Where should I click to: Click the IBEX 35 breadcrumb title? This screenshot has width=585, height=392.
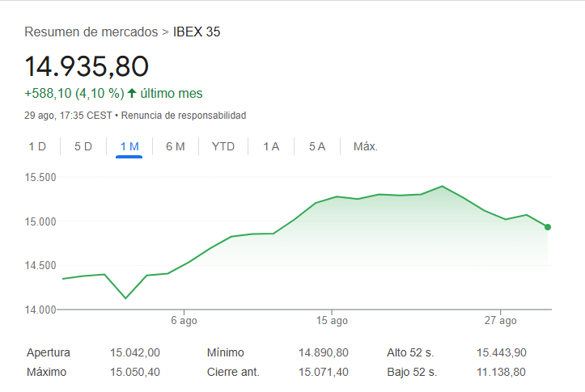(197, 32)
